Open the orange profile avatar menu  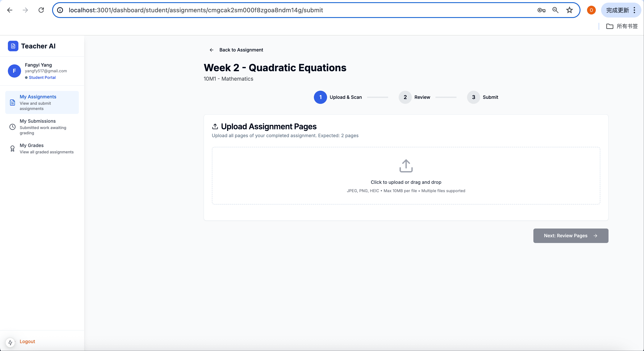coord(591,10)
